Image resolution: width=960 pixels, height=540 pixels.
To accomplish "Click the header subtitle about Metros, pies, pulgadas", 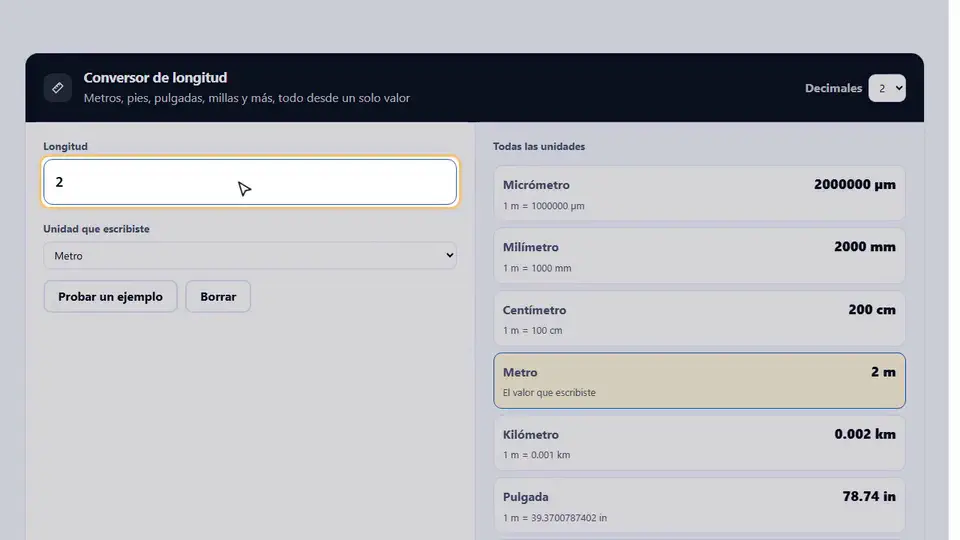I will pyautogui.click(x=247, y=98).
